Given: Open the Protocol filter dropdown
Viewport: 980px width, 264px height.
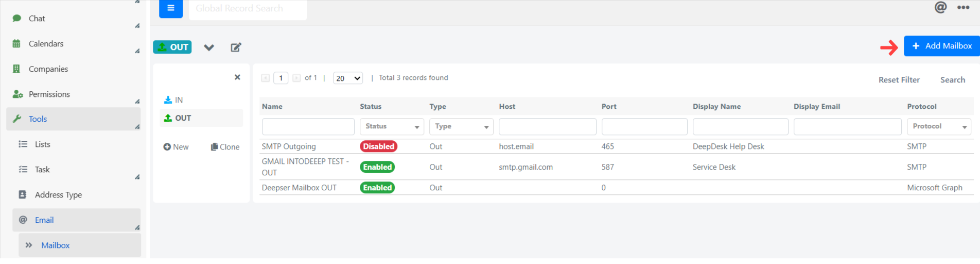Looking at the screenshot, I should click(x=939, y=126).
